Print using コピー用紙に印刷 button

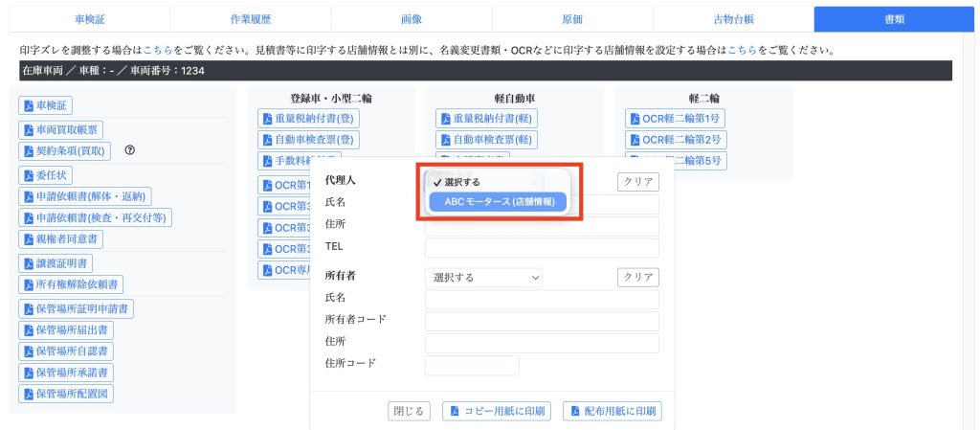point(497,411)
